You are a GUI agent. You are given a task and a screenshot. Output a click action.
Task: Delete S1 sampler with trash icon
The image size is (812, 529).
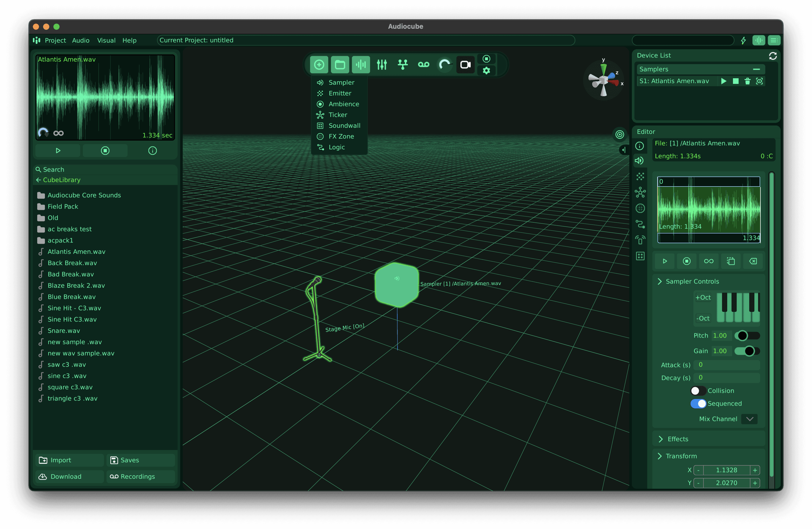pyautogui.click(x=748, y=81)
